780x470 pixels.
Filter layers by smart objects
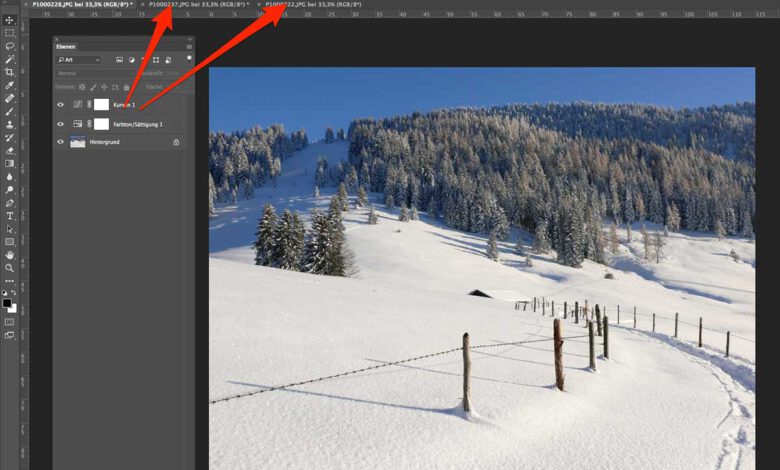coord(168,60)
